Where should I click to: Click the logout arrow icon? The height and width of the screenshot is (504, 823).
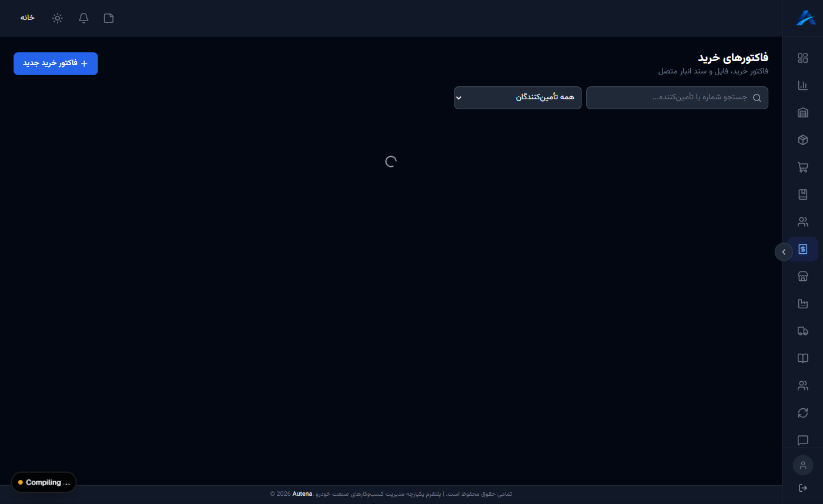click(803, 488)
